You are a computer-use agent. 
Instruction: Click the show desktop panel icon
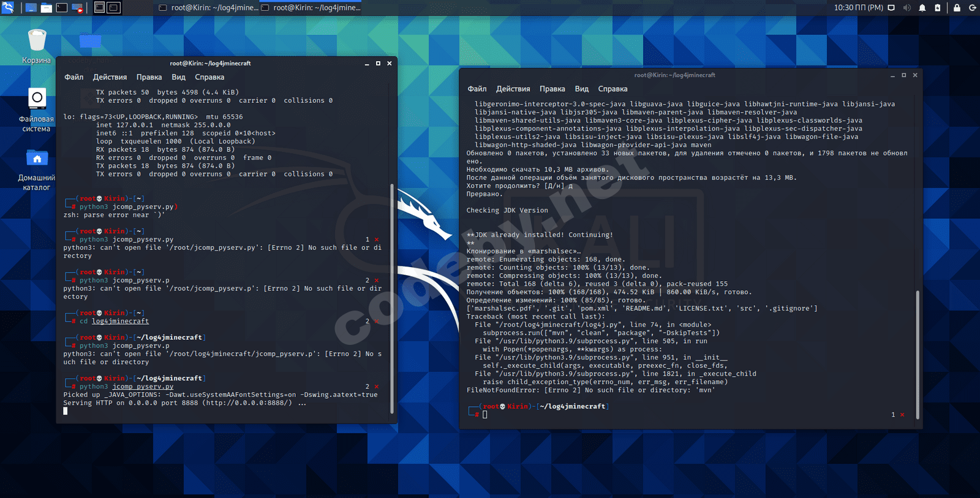pos(31,7)
